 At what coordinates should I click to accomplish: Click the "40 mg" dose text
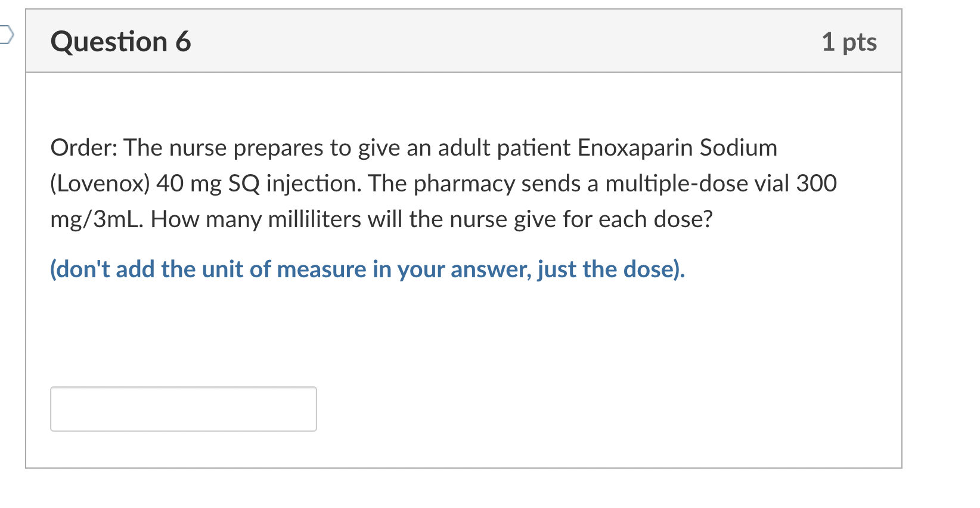(188, 184)
